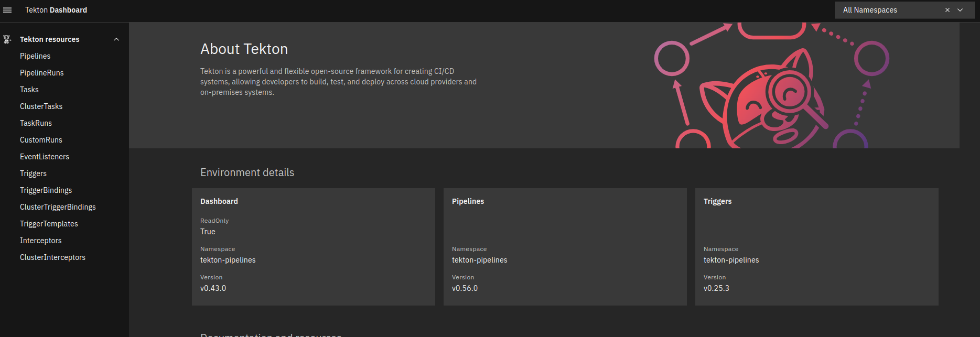Click Pipelines version v0.56.0

coord(465,288)
